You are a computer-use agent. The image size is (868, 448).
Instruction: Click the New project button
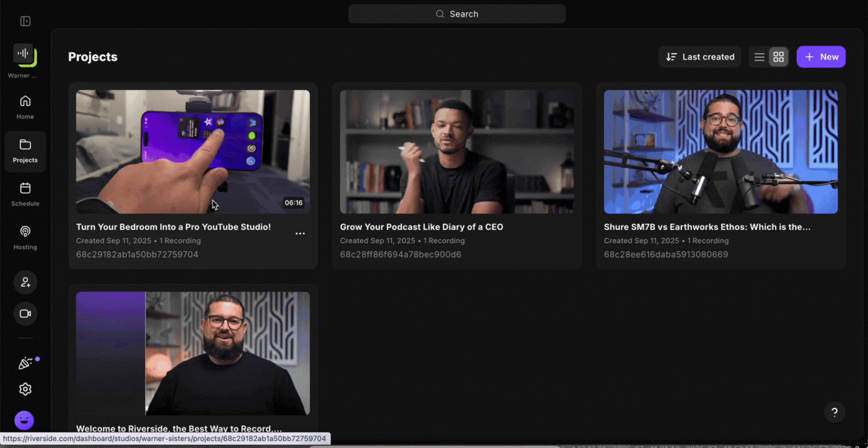pyautogui.click(x=821, y=57)
